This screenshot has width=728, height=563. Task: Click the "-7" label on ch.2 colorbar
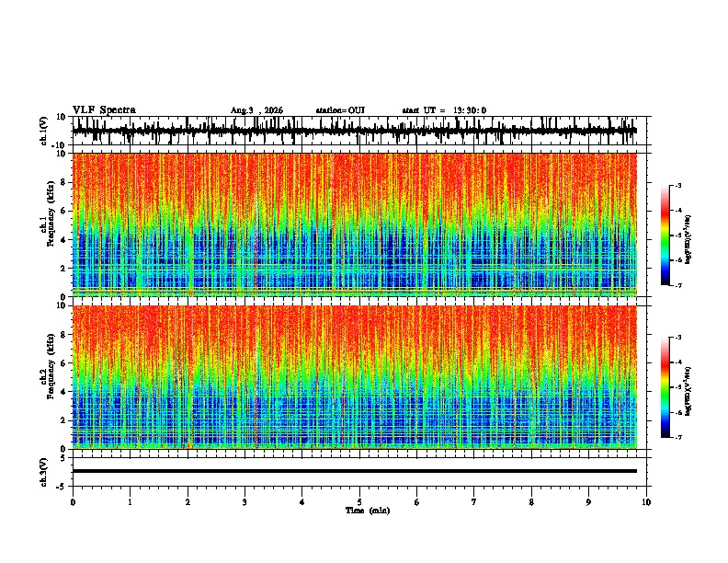[x=677, y=437]
